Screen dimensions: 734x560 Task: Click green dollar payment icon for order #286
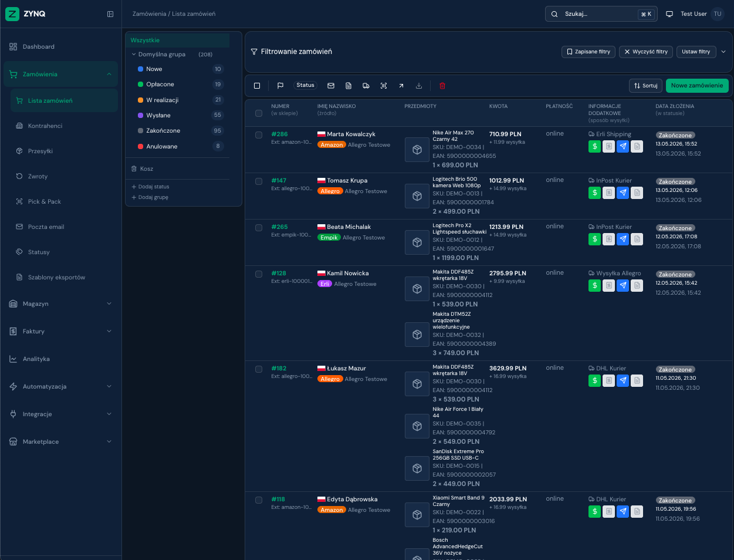click(x=595, y=146)
